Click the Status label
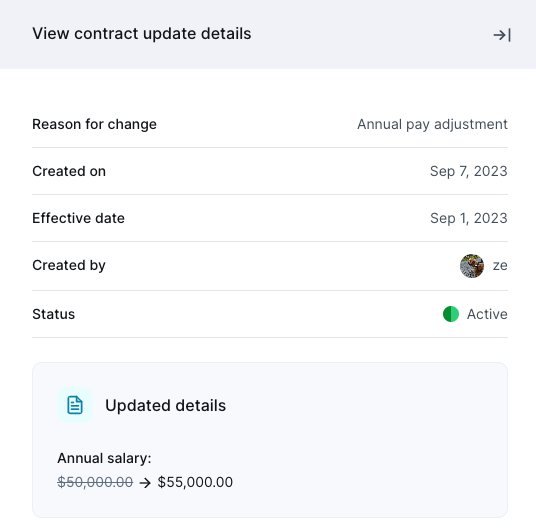 click(53, 314)
